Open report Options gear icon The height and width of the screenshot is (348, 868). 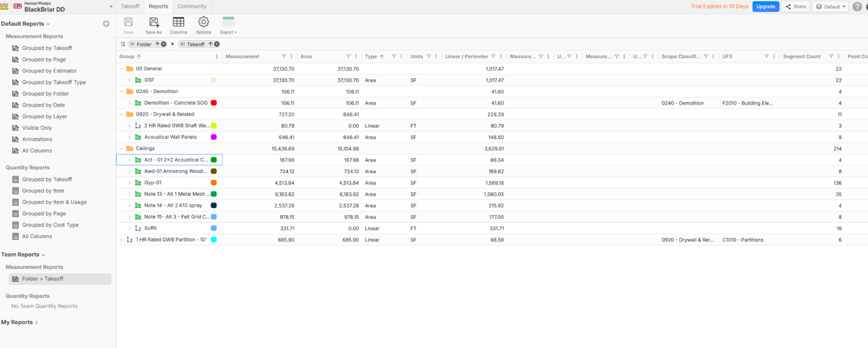[x=203, y=22]
